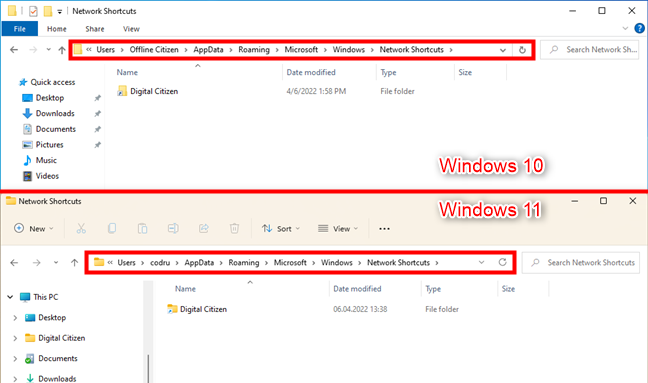
Task: Open Sort menu in Windows 11 toolbar
Action: pos(281,228)
